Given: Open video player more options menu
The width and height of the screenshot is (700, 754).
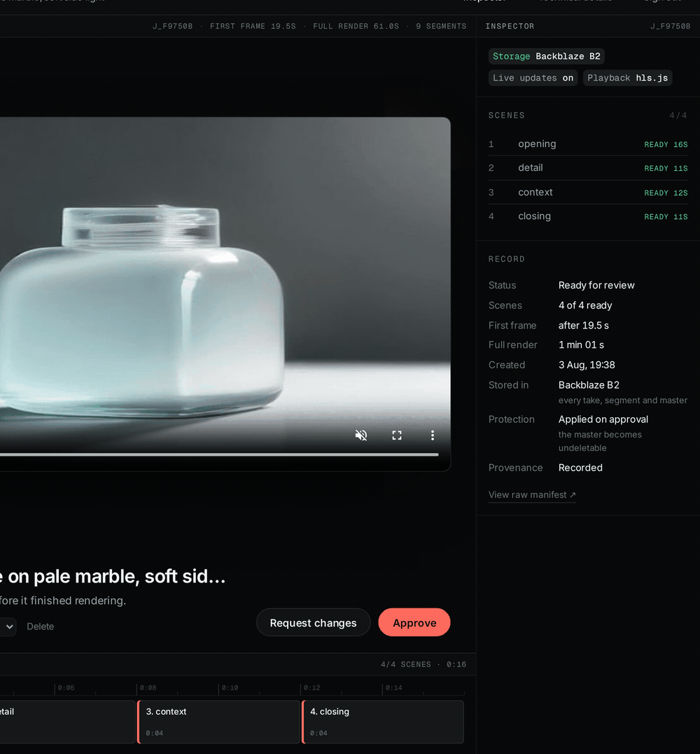Looking at the screenshot, I should tap(433, 435).
